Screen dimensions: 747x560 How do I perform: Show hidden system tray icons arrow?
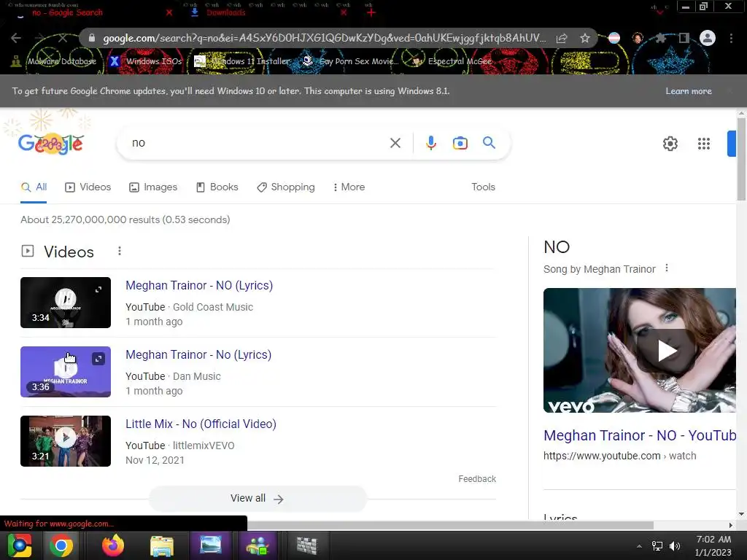(639, 546)
